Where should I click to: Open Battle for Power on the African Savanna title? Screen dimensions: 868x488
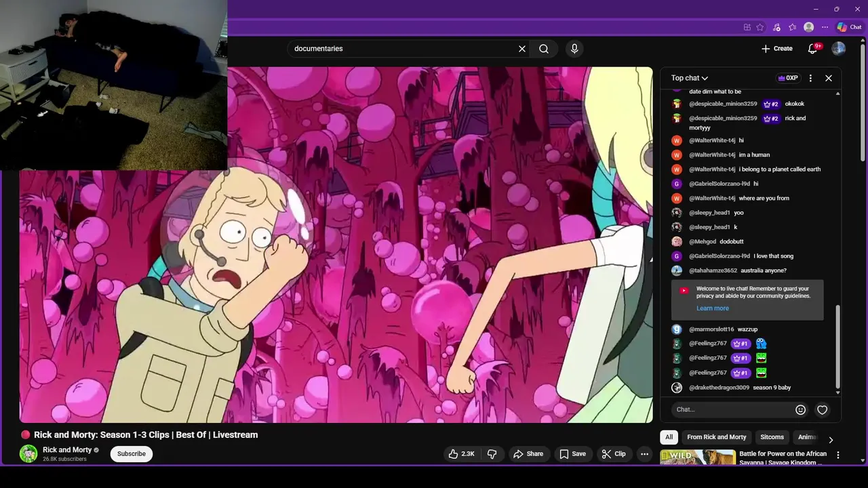click(783, 458)
